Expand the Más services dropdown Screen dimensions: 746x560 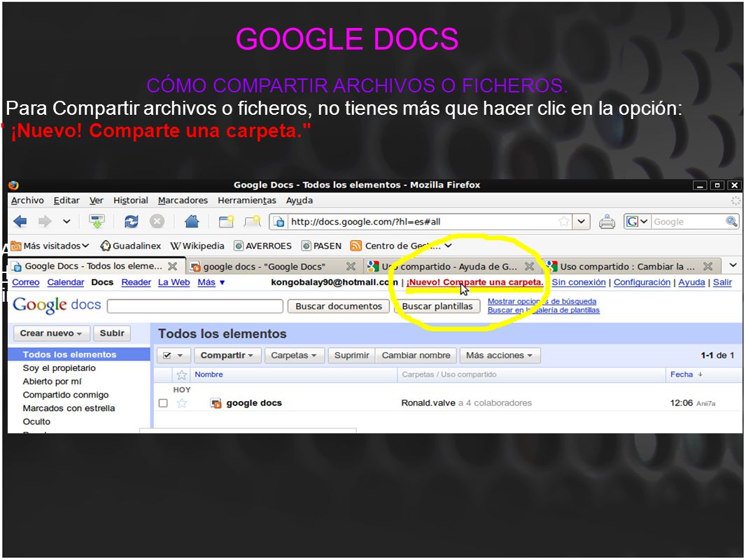[x=211, y=282]
